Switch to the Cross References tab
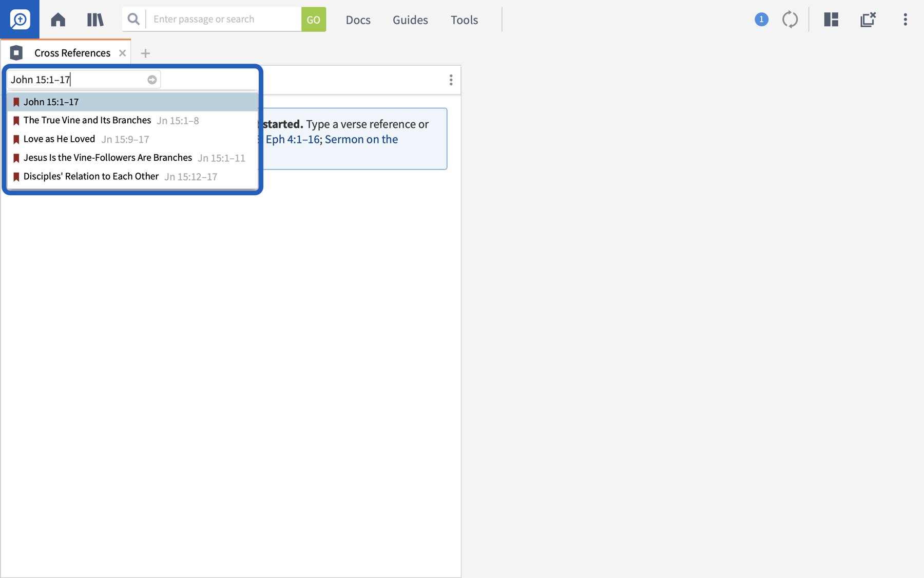The image size is (924, 578). click(72, 52)
